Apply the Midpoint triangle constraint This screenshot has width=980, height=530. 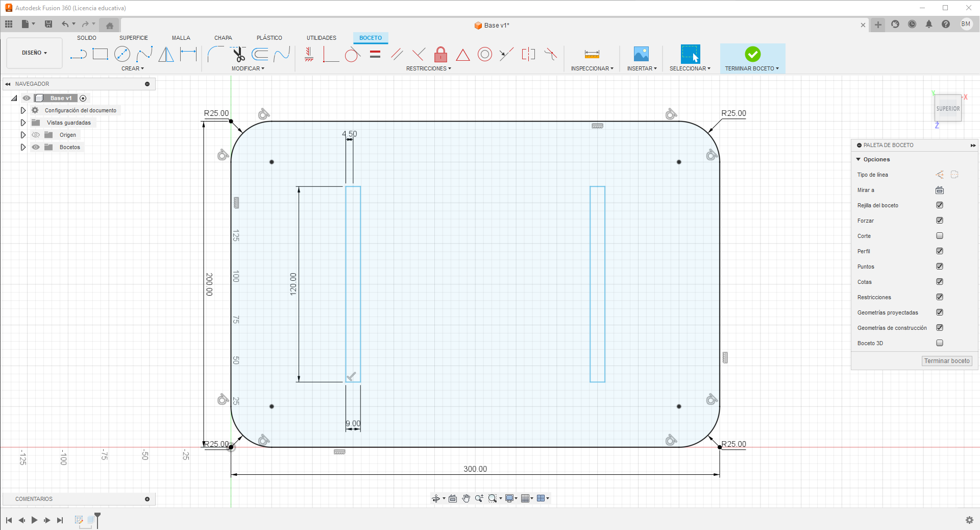pyautogui.click(x=462, y=54)
